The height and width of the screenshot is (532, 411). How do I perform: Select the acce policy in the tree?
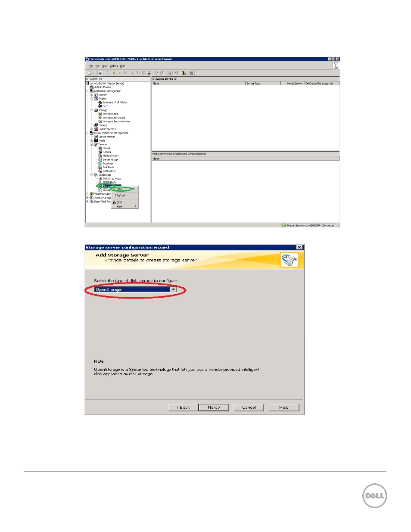click(106, 106)
